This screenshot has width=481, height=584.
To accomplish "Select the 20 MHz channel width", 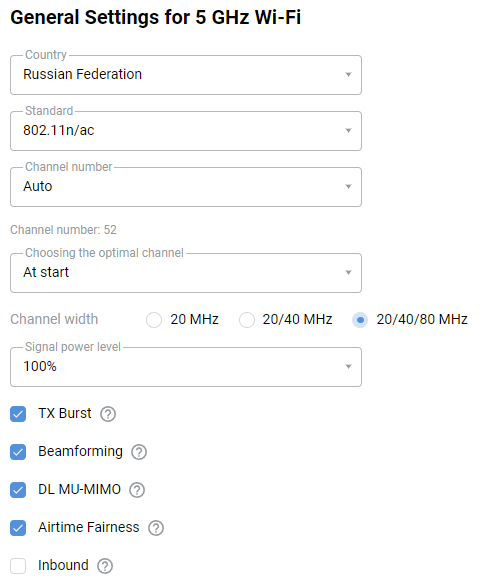I will pyautogui.click(x=154, y=320).
